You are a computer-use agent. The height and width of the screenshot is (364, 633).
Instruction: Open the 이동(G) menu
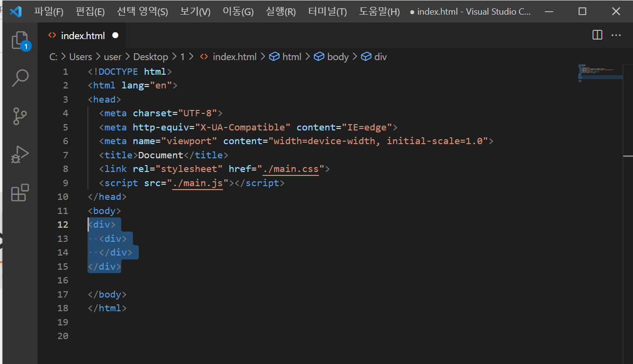238,12
